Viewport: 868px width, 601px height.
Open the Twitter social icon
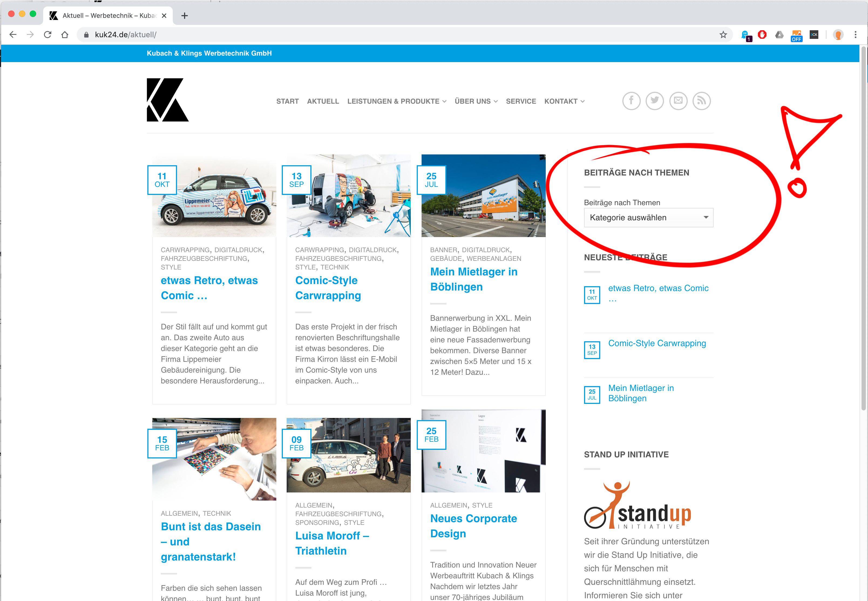[x=655, y=101]
